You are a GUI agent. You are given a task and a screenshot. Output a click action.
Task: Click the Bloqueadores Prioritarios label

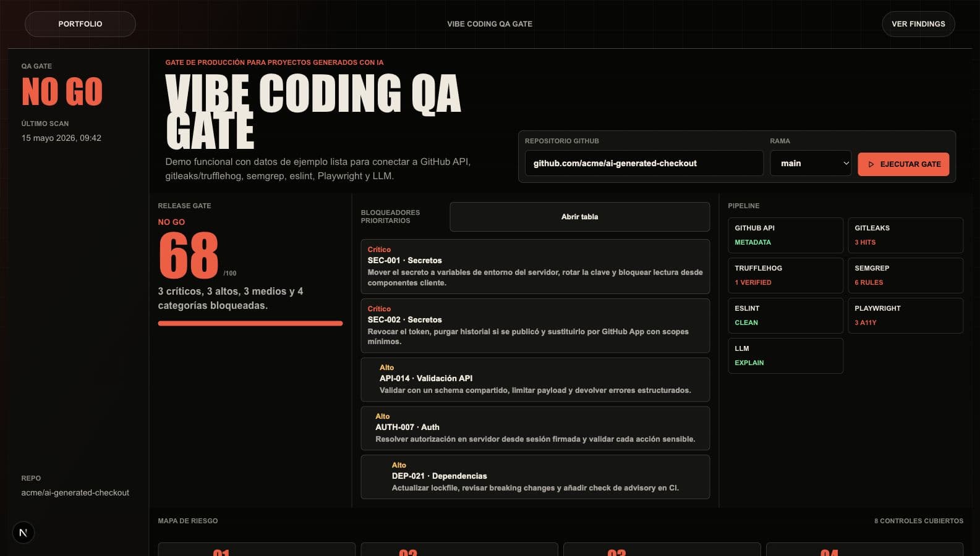click(390, 217)
